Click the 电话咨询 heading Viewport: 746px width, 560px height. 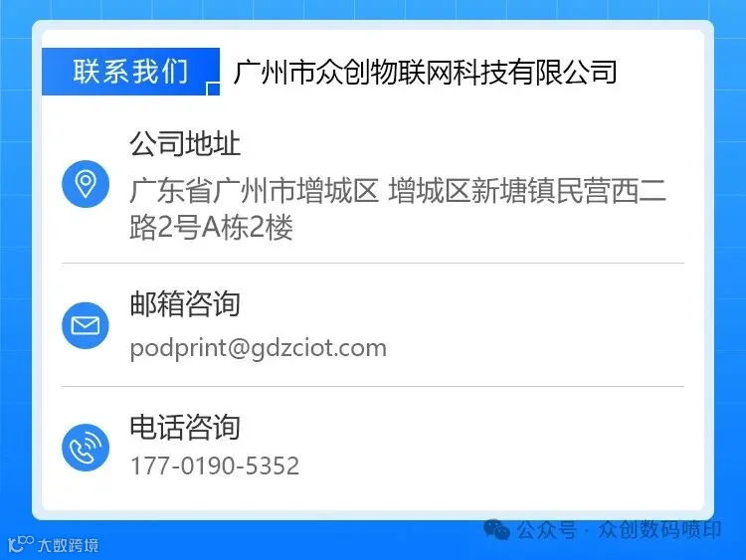tap(185, 427)
